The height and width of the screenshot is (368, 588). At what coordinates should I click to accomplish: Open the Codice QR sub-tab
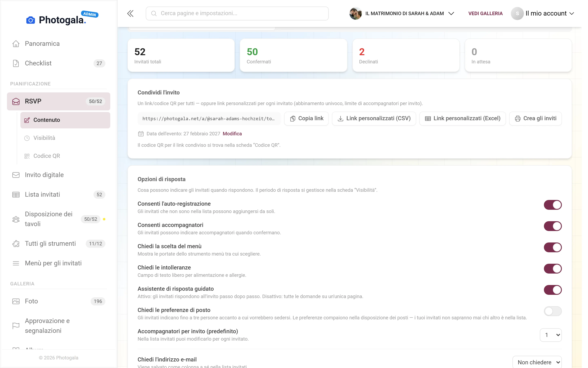65,156
